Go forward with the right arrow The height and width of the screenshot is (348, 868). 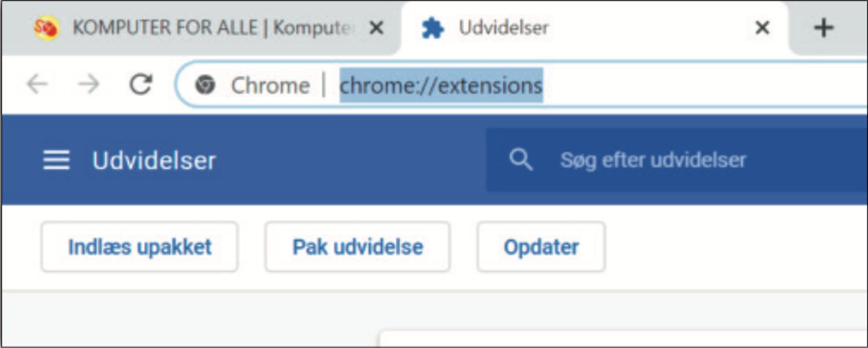click(89, 85)
